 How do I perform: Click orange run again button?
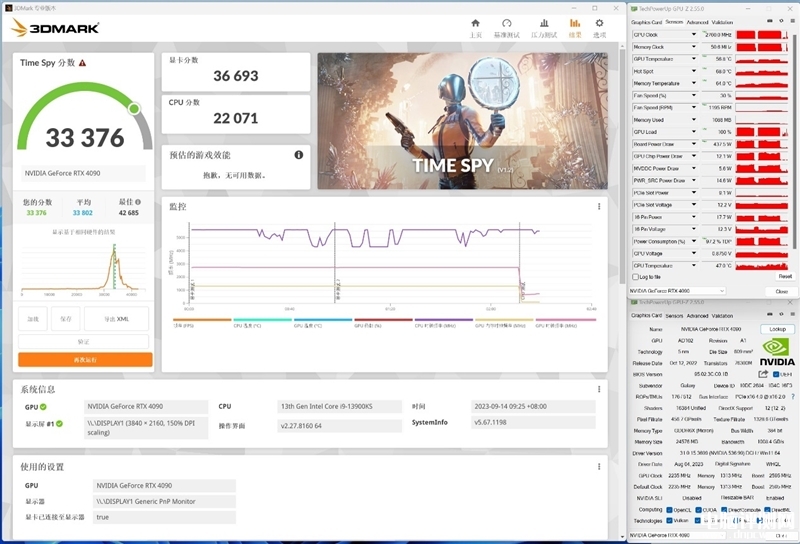pyautogui.click(x=85, y=360)
